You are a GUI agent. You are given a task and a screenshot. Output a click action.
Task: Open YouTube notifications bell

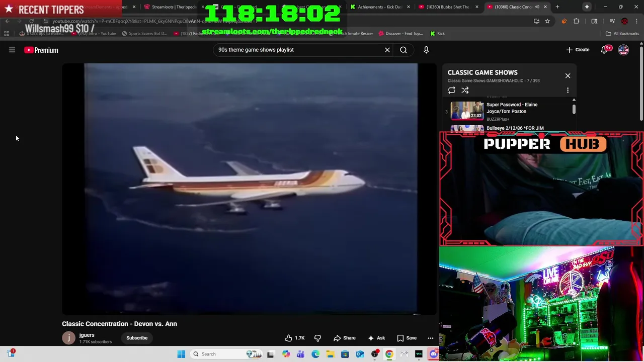pos(605,49)
